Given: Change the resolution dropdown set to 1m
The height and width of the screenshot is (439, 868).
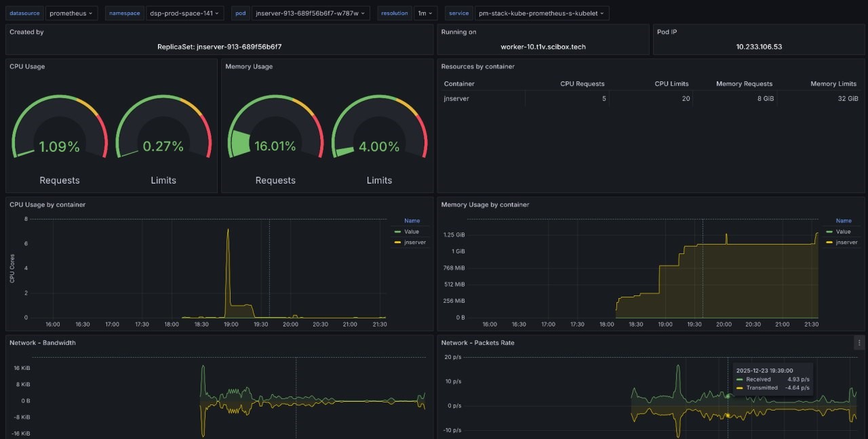Looking at the screenshot, I should 425,13.
